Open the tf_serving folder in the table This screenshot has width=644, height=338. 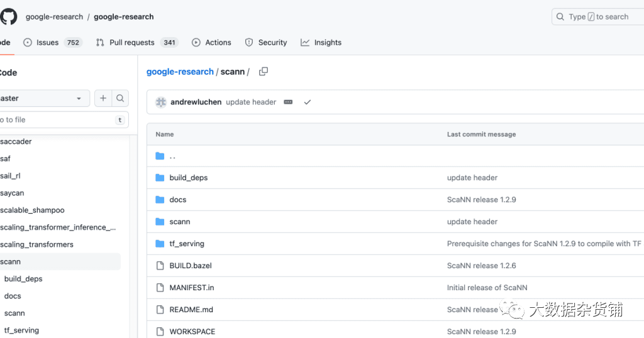tap(187, 244)
